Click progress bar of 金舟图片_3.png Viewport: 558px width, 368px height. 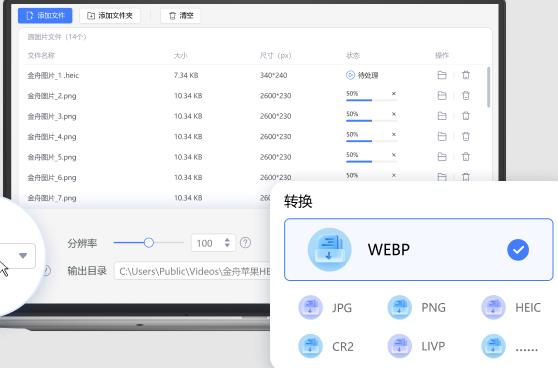tap(371, 121)
